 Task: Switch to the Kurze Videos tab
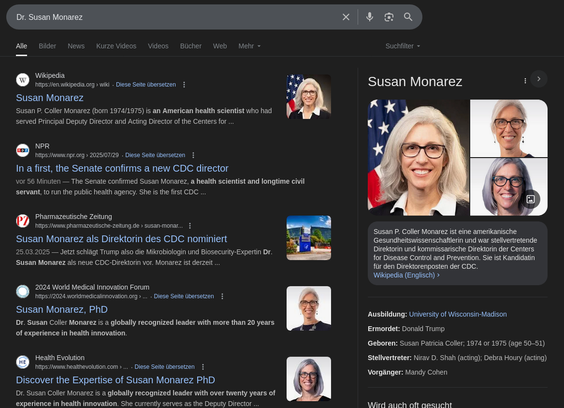[x=116, y=46]
